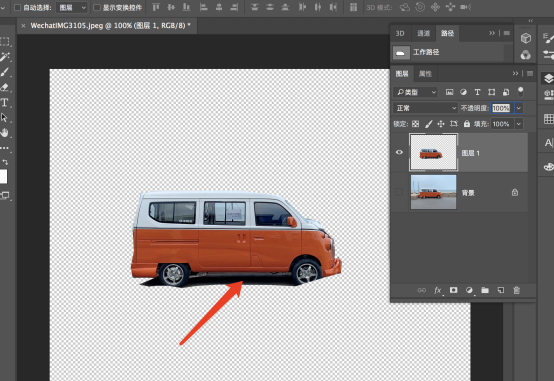554x381 pixels.
Task: Click the align right edges icon
Action: click(234, 7)
